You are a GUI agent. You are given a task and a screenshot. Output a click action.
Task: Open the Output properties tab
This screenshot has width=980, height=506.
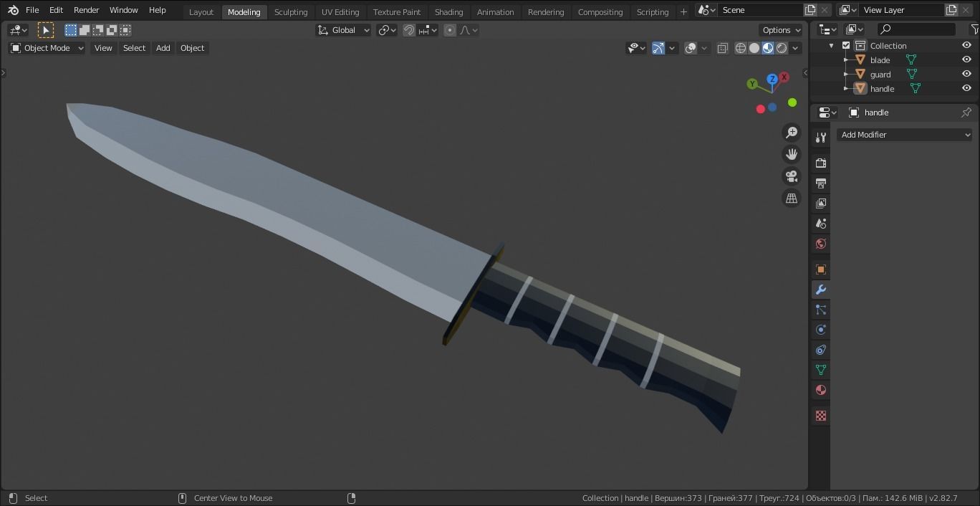tap(821, 183)
